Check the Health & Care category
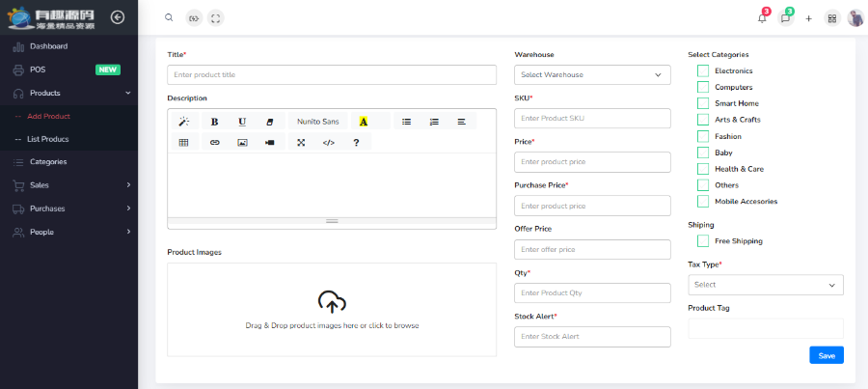868x389 pixels. point(703,169)
